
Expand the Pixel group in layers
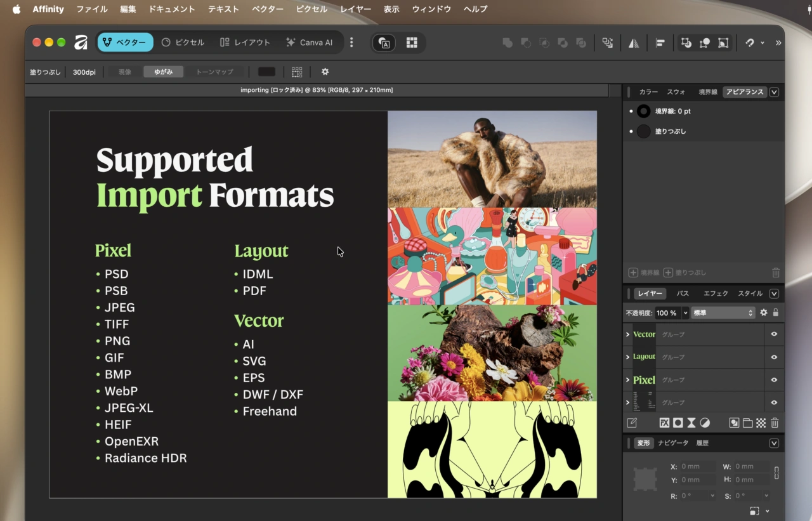[x=628, y=379]
